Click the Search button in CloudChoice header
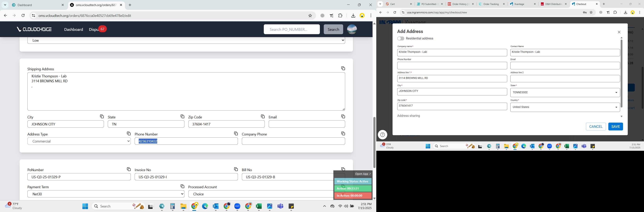Screen dimensions: 644x212 tap(333, 29)
